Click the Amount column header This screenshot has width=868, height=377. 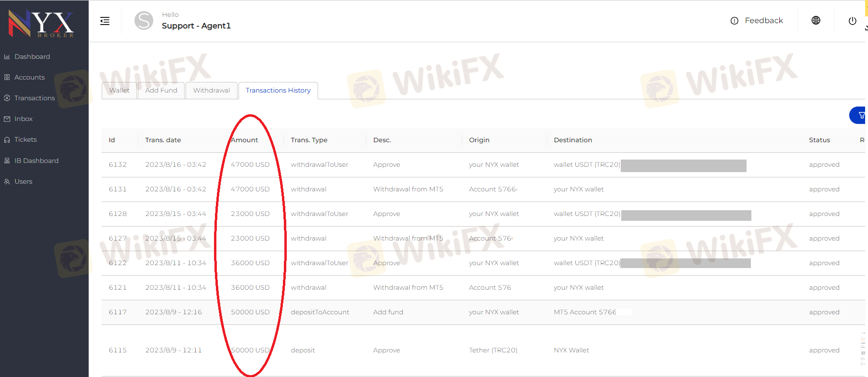pyautogui.click(x=244, y=140)
